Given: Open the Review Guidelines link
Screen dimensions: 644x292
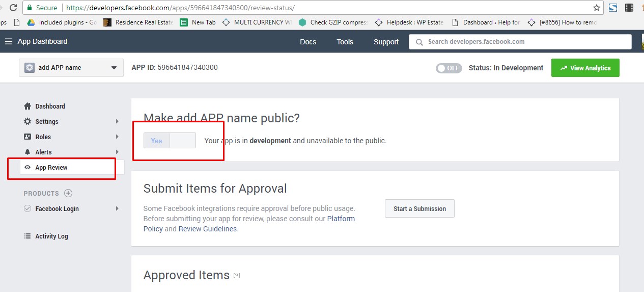Looking at the screenshot, I should pos(208,229).
